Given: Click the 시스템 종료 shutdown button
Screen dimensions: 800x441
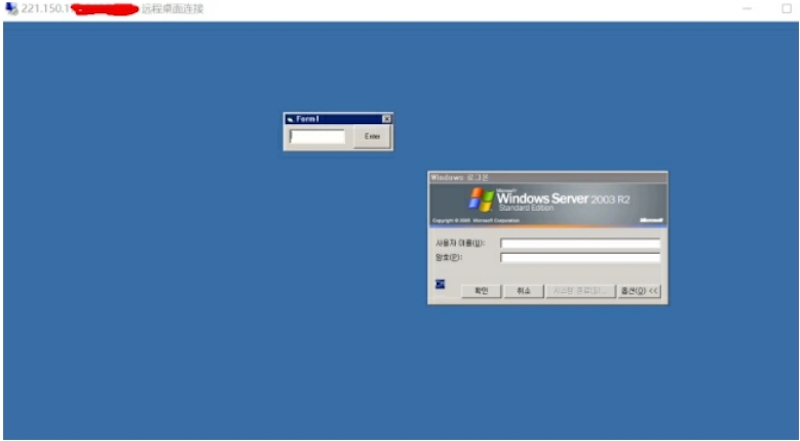Looking at the screenshot, I should (x=579, y=291).
